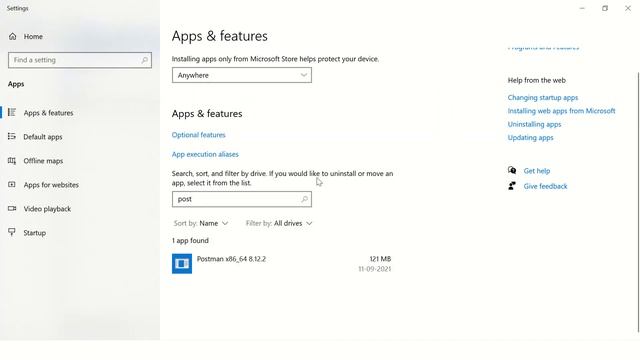Open Optional features link
Screen dimensions: 640x360
(x=198, y=135)
